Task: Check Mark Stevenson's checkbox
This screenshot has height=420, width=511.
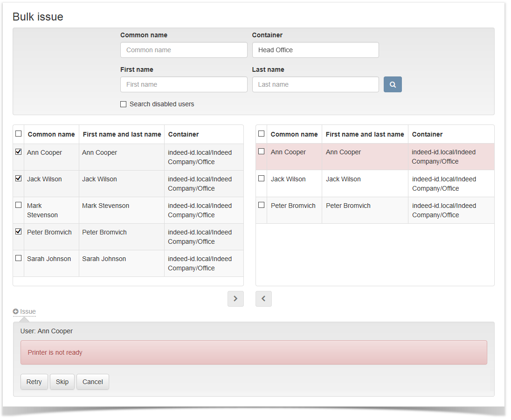Action: pos(18,205)
